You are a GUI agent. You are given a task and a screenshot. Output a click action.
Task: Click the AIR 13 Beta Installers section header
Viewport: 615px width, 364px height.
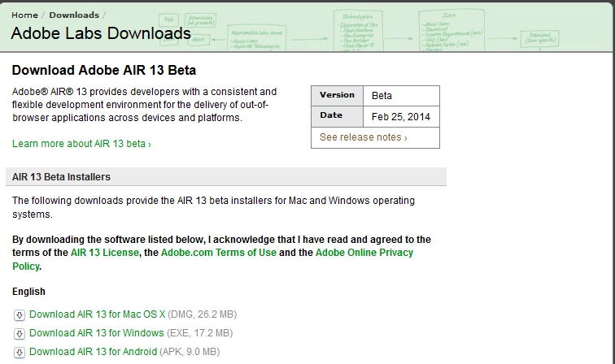[226, 176]
